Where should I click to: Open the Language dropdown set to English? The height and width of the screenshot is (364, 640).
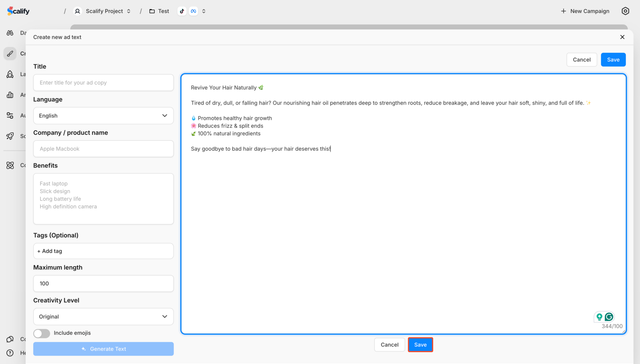coord(103,116)
